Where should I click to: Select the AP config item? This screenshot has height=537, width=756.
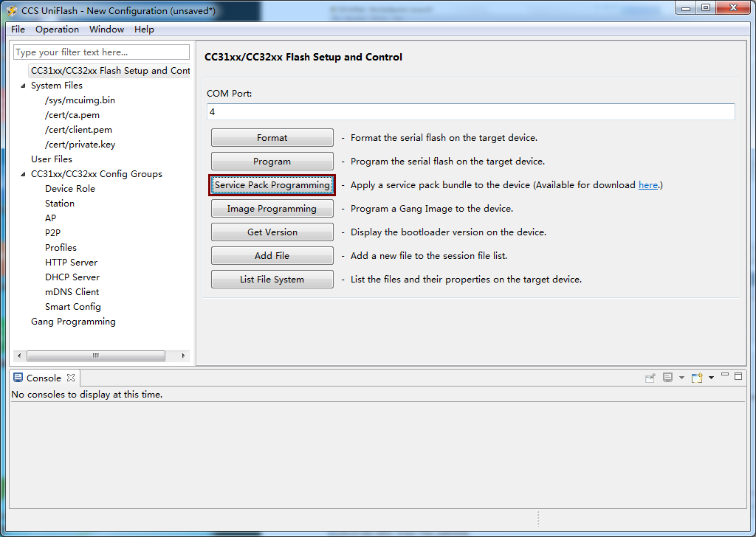[x=51, y=218]
